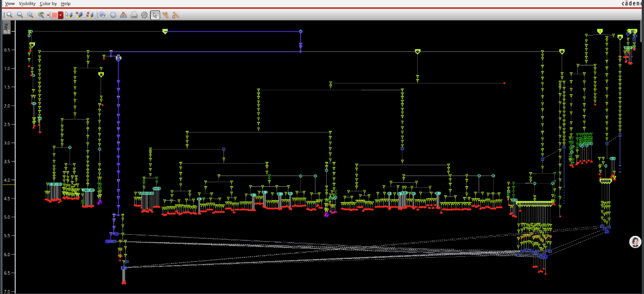Click the clear rulers icon
Image resolution: width=644 pixels, height=294 pixels.
[x=176, y=15]
